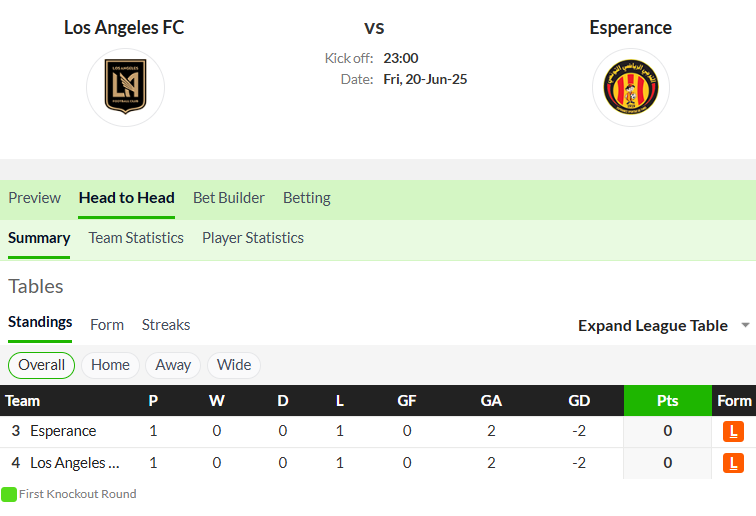Click the Esperance club crest
Screen dimensions: 756x516
pos(631,87)
